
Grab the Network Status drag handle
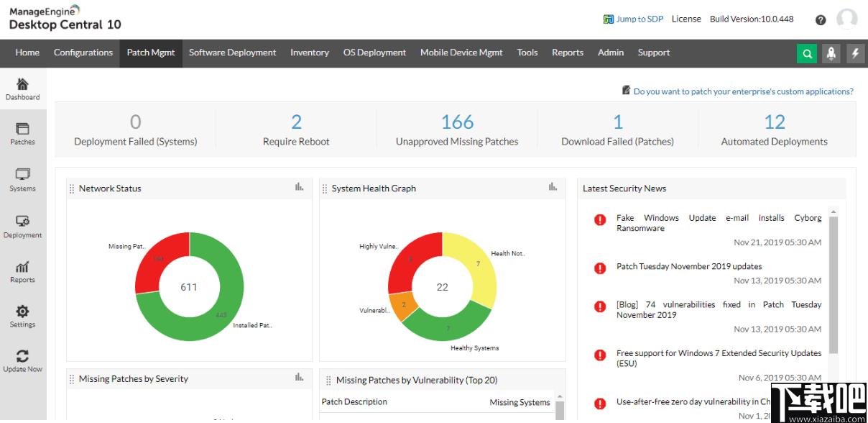(x=72, y=188)
